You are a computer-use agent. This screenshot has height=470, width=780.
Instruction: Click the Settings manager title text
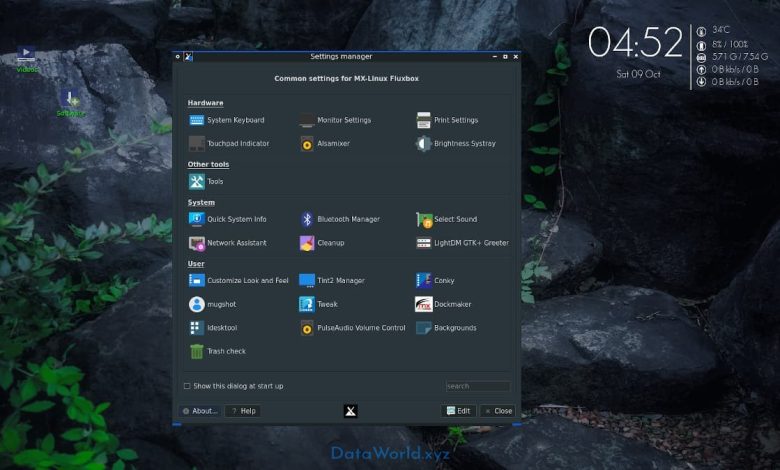pos(341,57)
